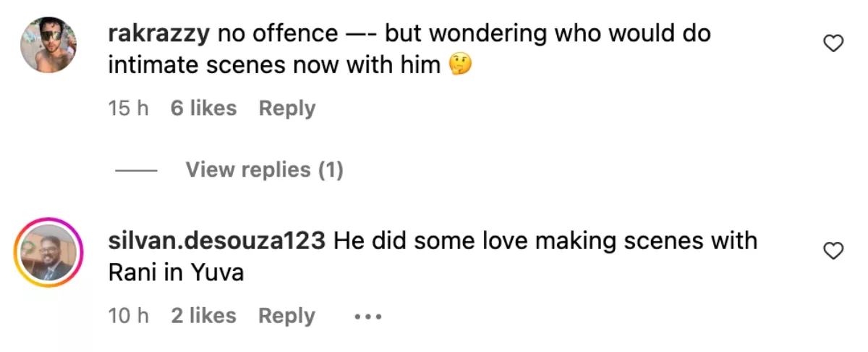The image size is (868, 352).
Task: Show who gave 6 likes
Action: 203,109
